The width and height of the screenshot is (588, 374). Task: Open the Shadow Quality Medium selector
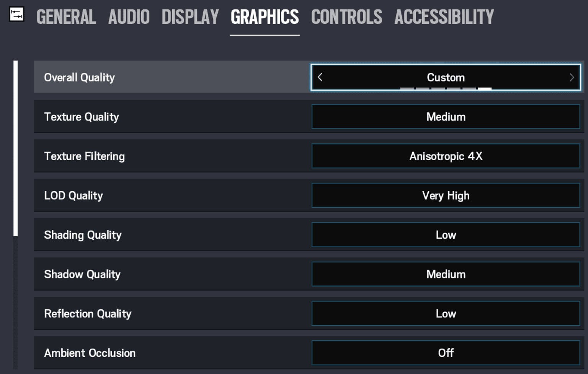(446, 274)
